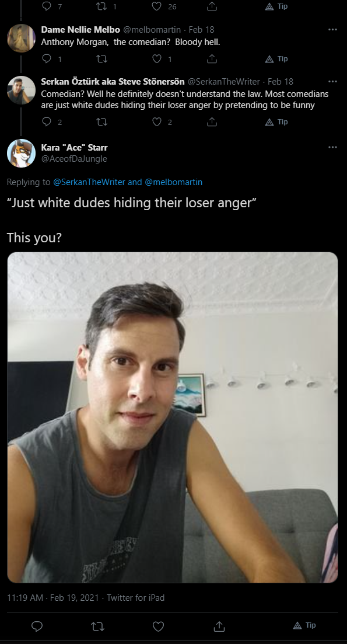Share Kara Ace Starr's main tweet
The width and height of the screenshot is (347, 644).
point(219,626)
